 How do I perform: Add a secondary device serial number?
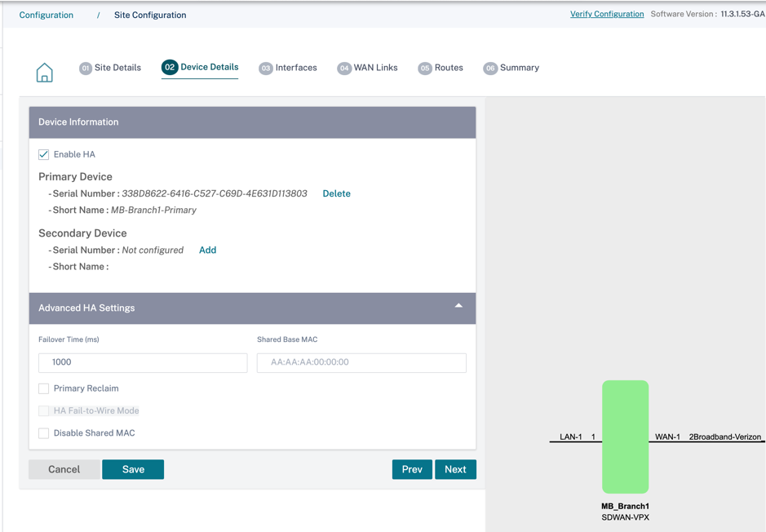tap(208, 250)
